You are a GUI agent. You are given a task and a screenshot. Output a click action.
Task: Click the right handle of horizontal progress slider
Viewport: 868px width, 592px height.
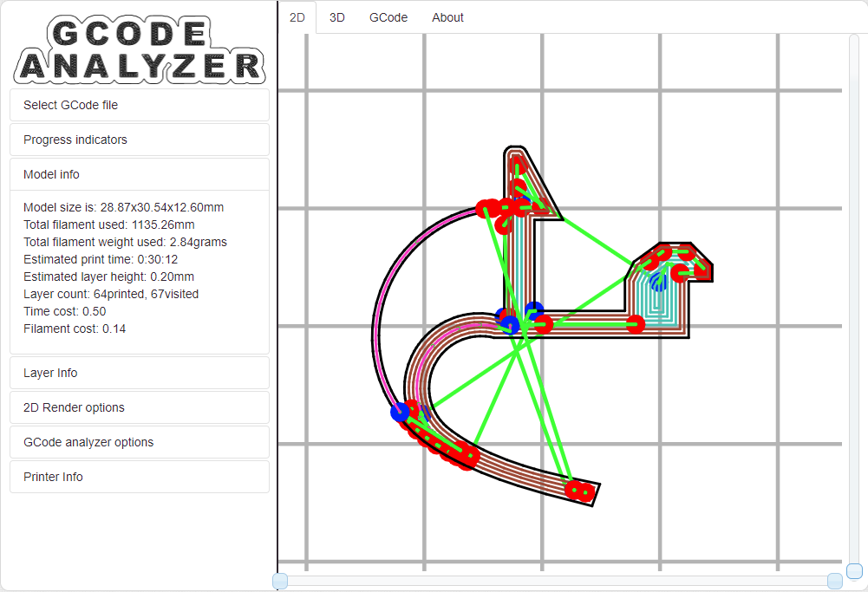click(835, 581)
